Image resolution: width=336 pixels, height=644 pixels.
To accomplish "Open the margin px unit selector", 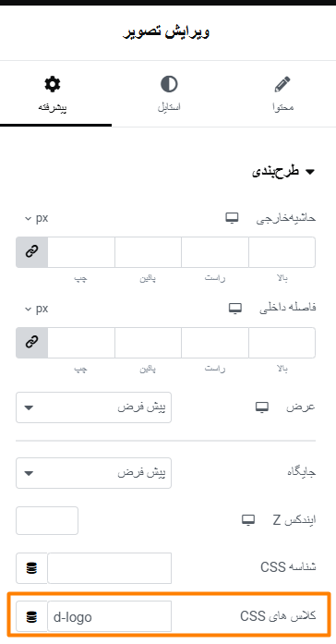I will (x=36, y=218).
